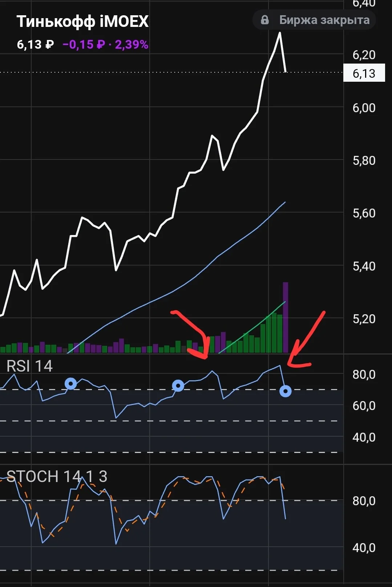Click the highlighted 6,13 current price tag on the axis
Screen dimensions: 392x587
pyautogui.click(x=364, y=73)
